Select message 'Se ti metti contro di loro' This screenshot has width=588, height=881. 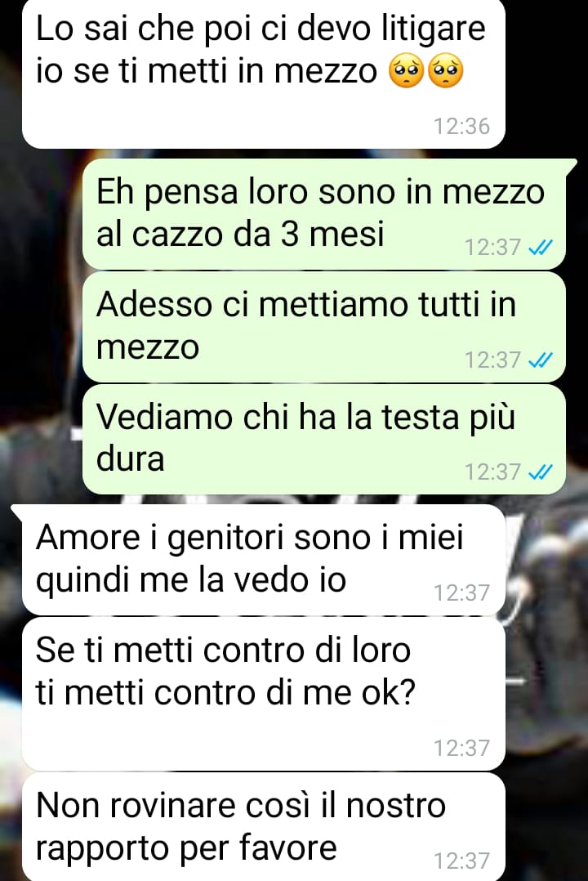click(x=264, y=694)
